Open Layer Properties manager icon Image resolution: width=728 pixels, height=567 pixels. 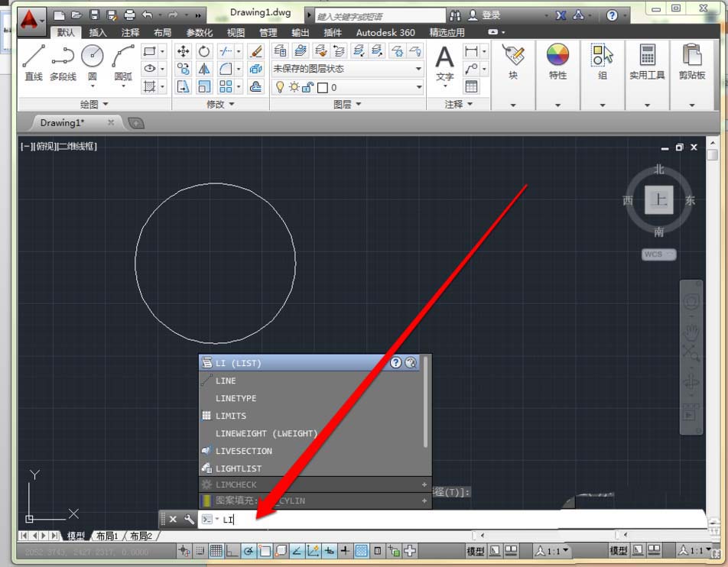tap(280, 50)
